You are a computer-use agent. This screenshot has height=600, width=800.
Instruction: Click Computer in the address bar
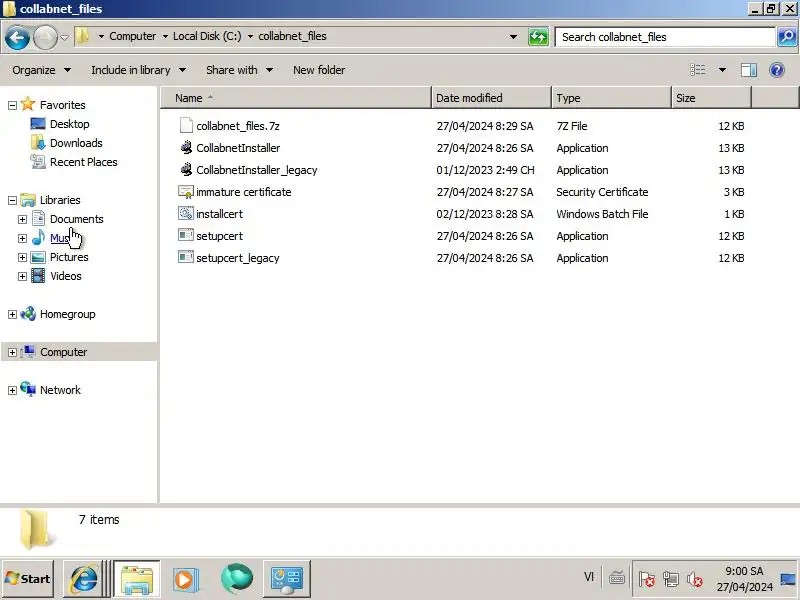133,36
